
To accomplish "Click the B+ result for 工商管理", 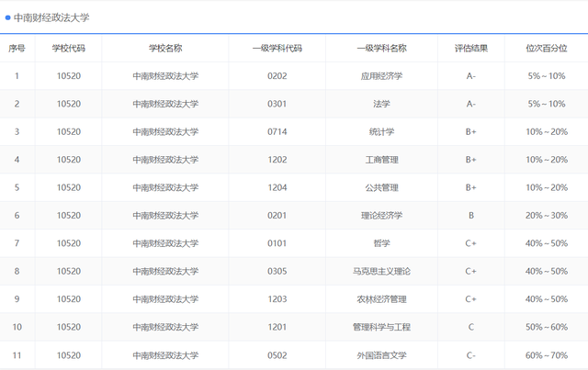I will [x=471, y=160].
